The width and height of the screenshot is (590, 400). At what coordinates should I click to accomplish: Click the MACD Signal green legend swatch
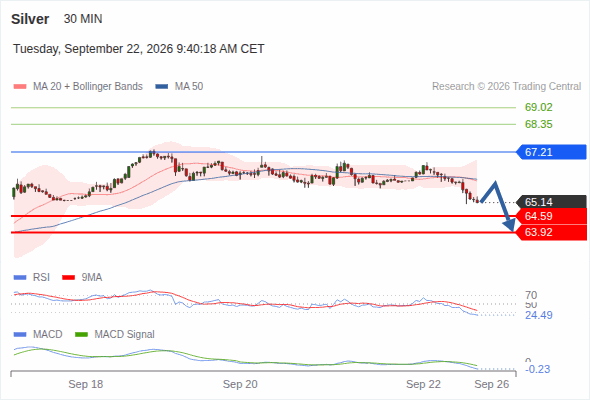pos(81,335)
